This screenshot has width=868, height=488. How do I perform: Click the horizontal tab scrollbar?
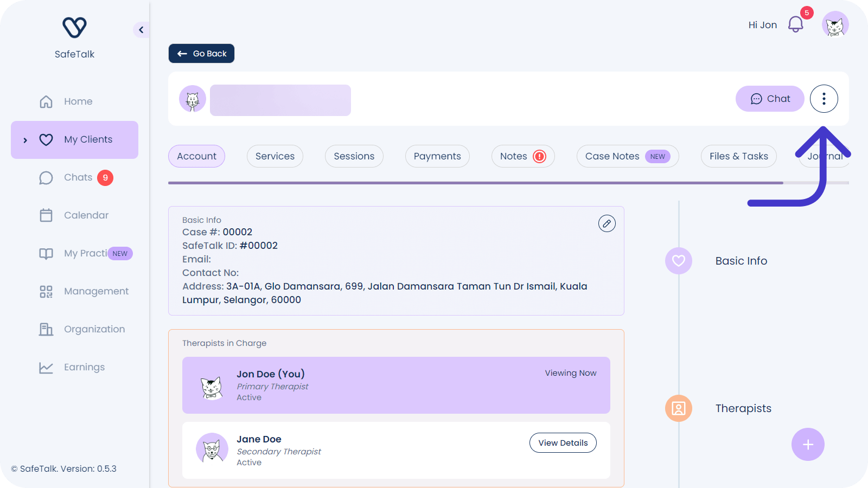coord(475,183)
